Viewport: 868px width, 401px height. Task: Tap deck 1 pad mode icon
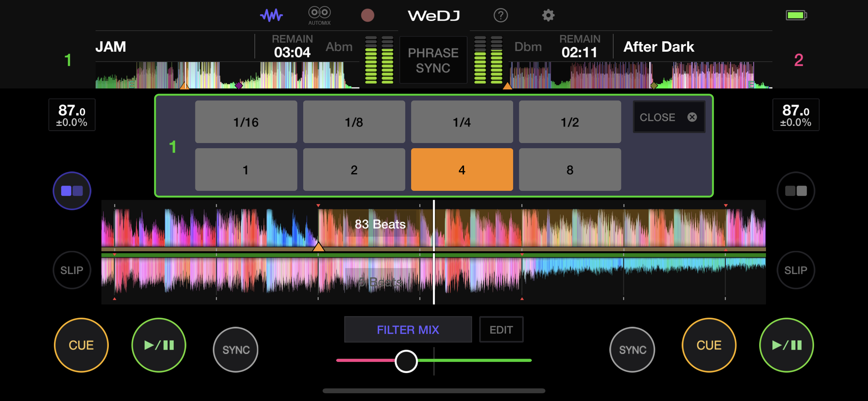(72, 191)
